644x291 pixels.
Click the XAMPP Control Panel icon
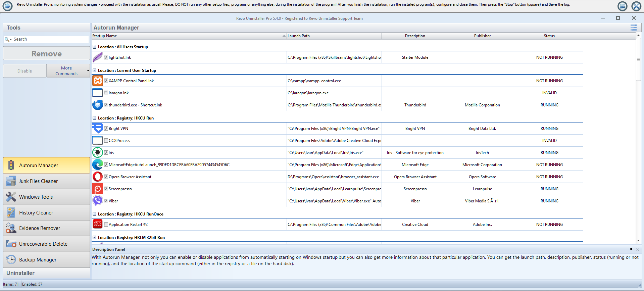(97, 81)
